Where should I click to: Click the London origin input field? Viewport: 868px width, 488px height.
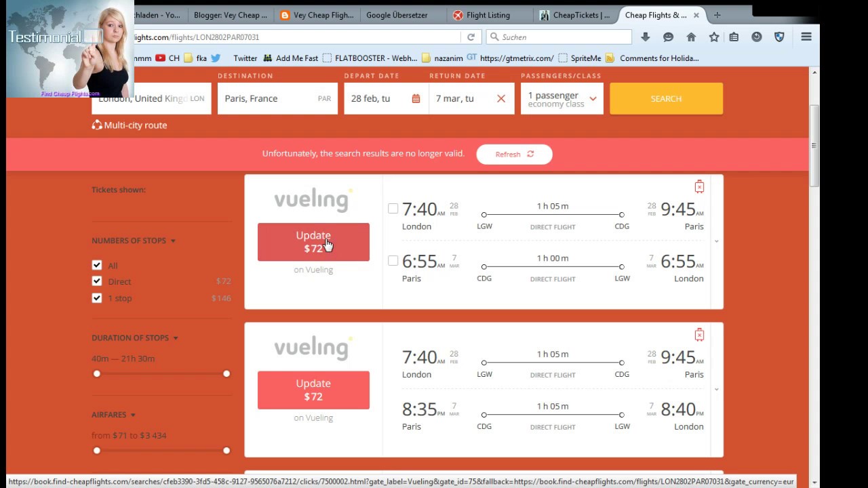[151, 99]
